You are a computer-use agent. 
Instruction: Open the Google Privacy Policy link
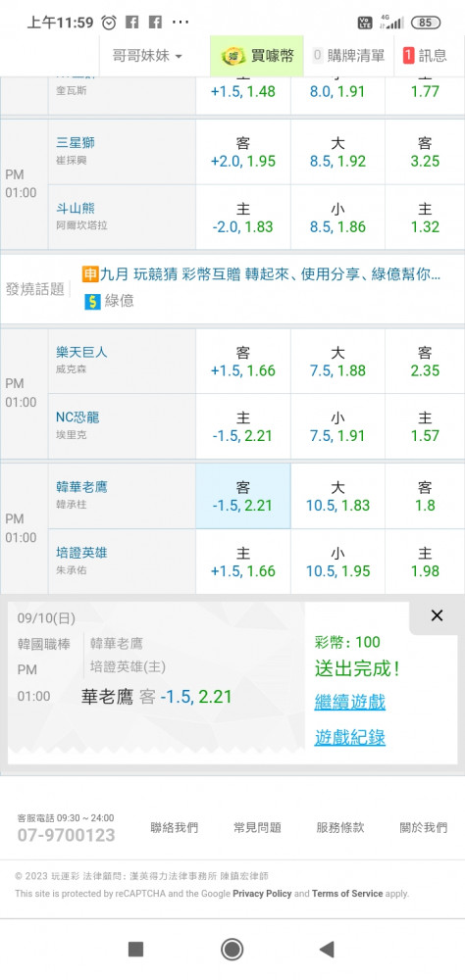[x=262, y=894]
